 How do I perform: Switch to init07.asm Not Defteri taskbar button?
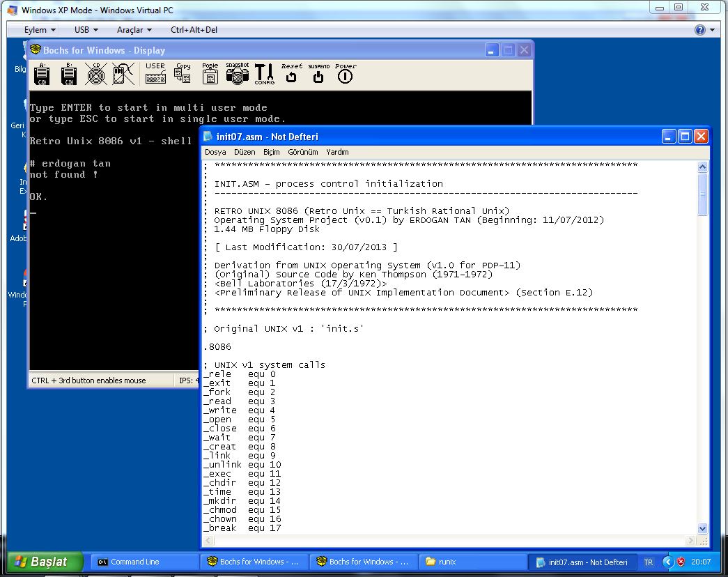tap(582, 562)
